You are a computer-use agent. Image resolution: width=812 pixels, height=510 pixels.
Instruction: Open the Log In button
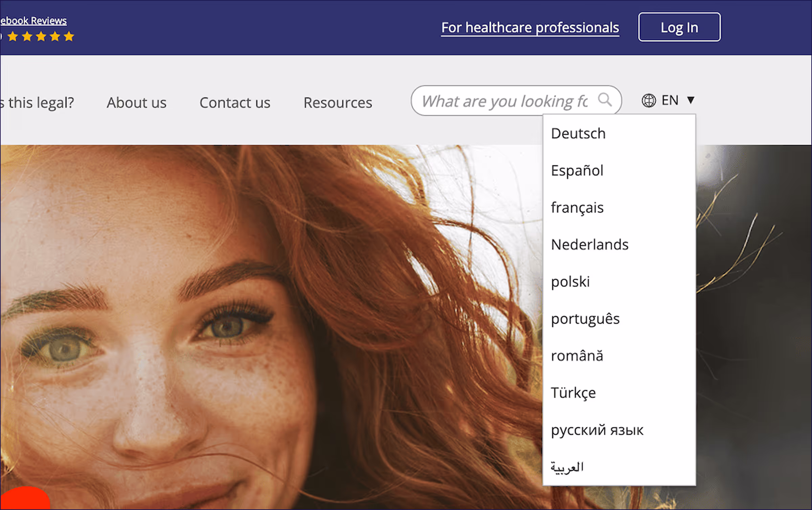tap(679, 27)
